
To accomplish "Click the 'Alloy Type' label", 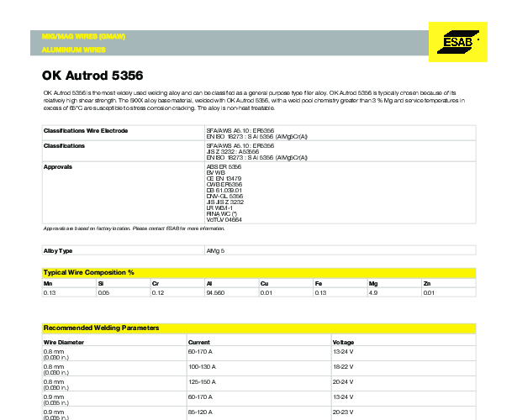I will pyautogui.click(x=58, y=251).
